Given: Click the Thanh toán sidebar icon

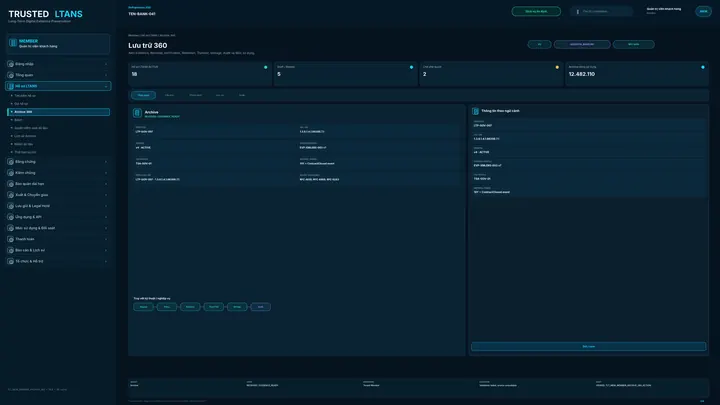Looking at the screenshot, I should (11, 239).
